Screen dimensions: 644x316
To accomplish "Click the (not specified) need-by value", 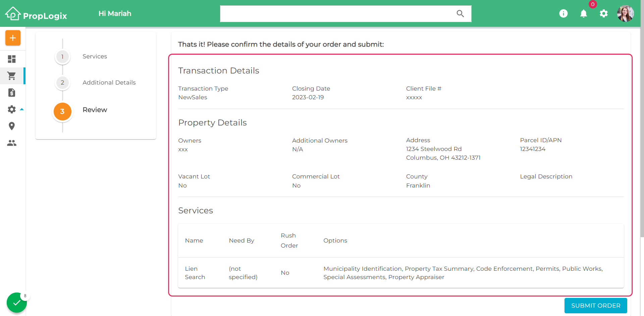I will click(243, 273).
